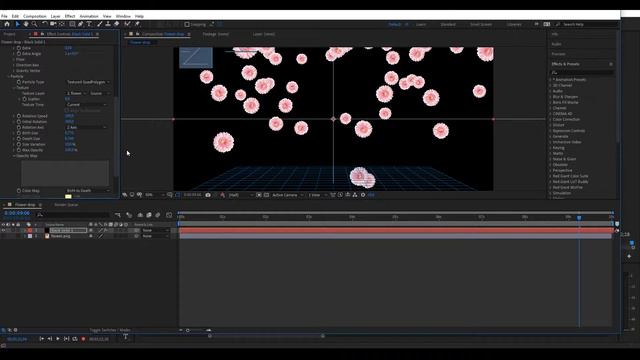Switch to the Render Queue tab
This screenshot has height=360, width=640.
tap(66, 205)
